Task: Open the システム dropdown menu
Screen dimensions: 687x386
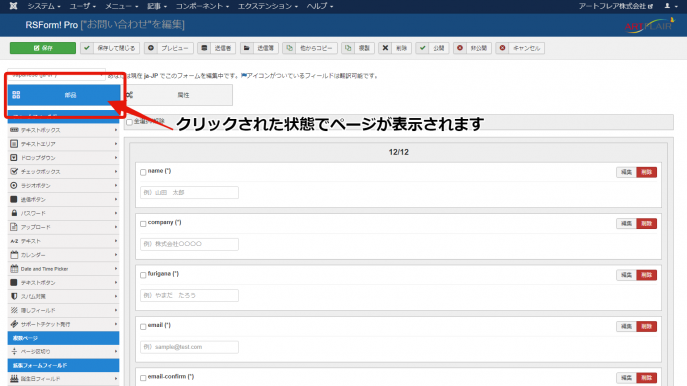Action: [44, 6]
